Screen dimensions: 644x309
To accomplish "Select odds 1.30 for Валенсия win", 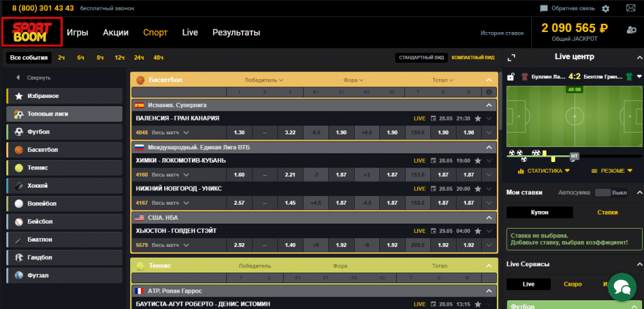I will (239, 133).
